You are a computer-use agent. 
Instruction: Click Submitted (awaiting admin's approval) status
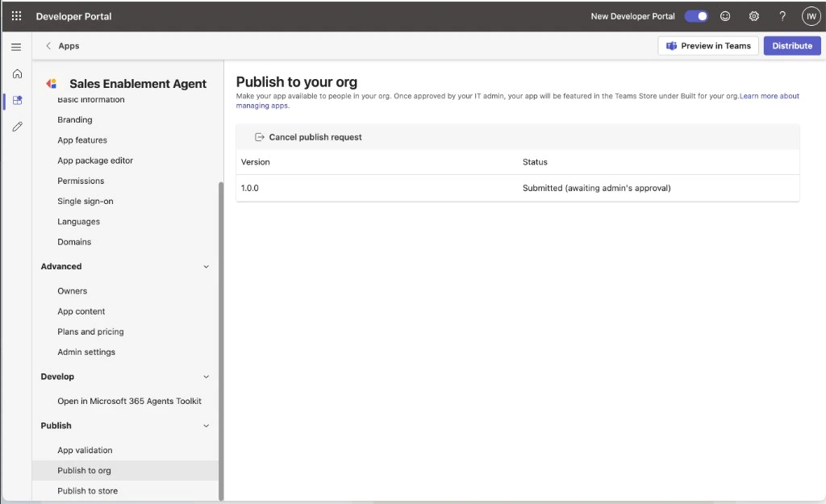[596, 188]
